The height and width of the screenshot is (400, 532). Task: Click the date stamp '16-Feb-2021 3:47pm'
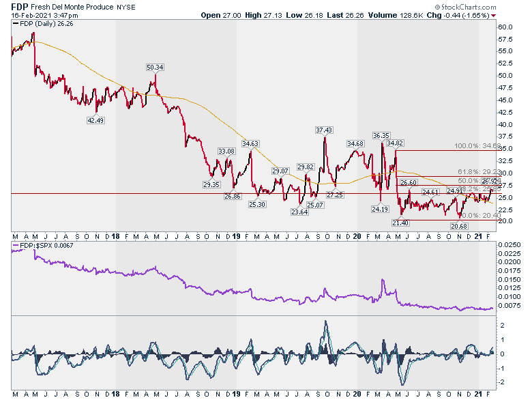[44, 15]
